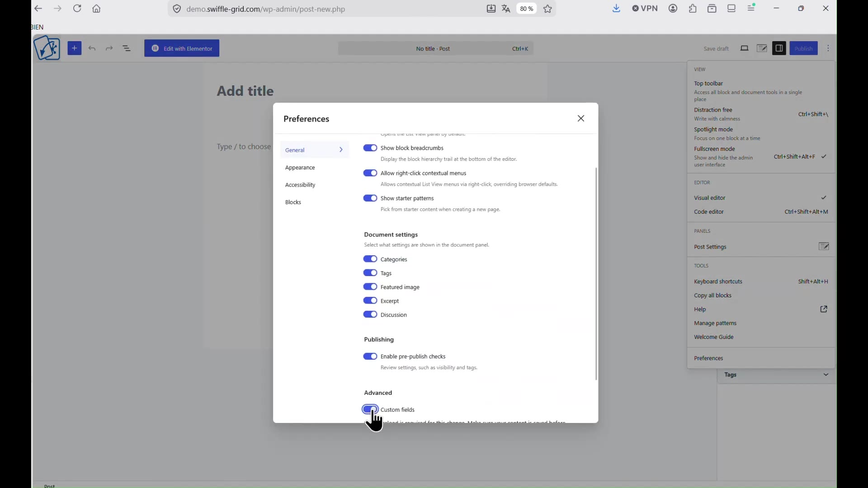Bookmark this page star icon

[x=548, y=9]
